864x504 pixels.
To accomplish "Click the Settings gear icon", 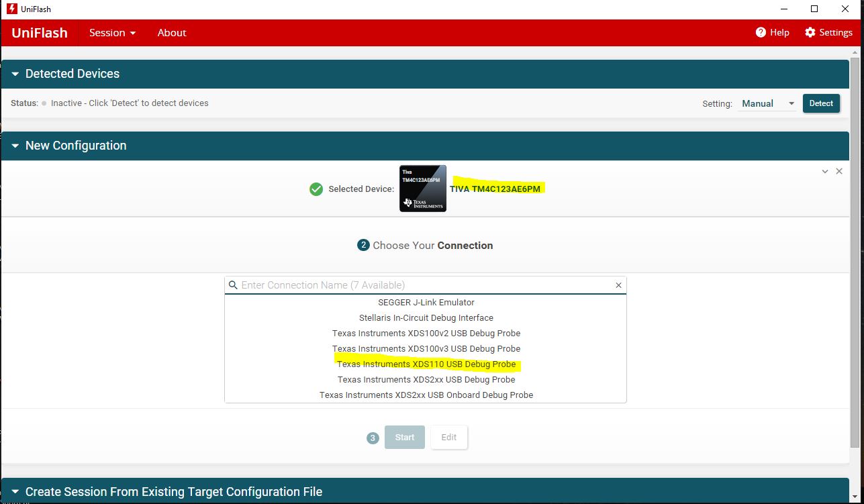I will click(x=810, y=32).
